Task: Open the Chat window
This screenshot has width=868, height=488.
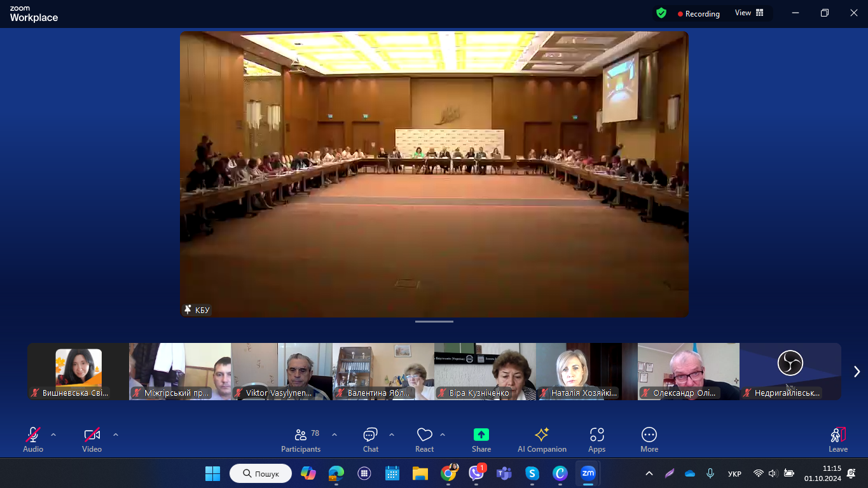Action: [x=370, y=440]
